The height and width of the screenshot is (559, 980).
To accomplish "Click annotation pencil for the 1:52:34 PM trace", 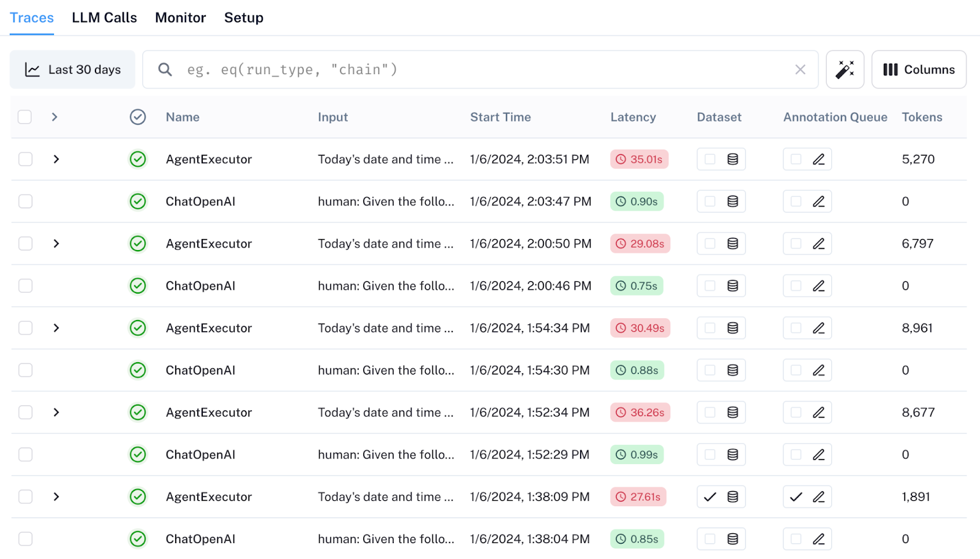I will 818,413.
